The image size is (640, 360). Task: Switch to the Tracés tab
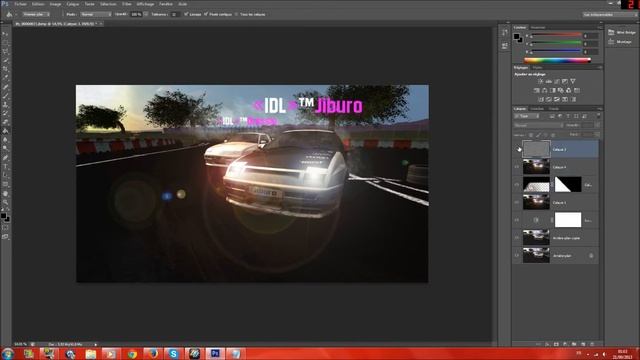[x=553, y=109]
